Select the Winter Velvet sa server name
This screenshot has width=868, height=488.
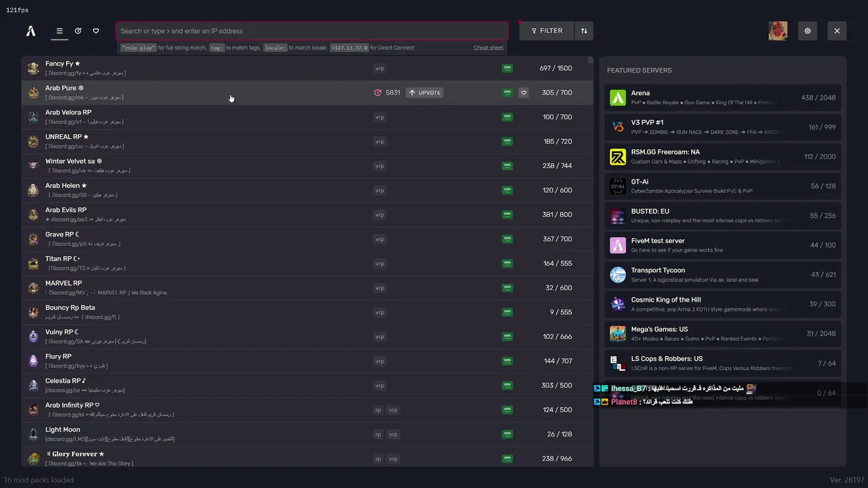coord(73,161)
